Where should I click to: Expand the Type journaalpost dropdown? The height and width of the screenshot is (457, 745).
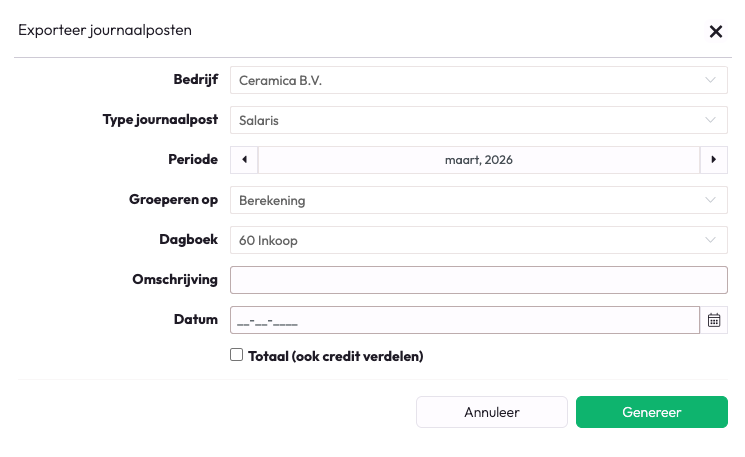[x=478, y=120]
